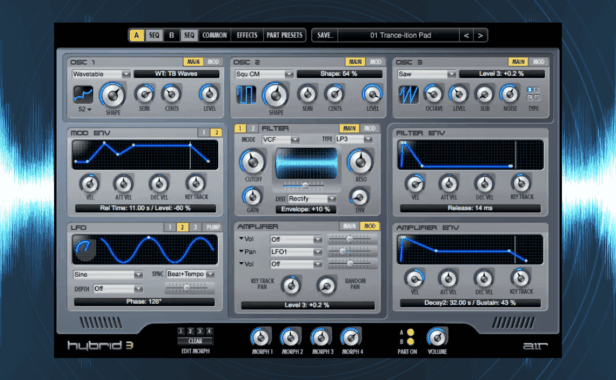This screenshot has width=616, height=380.
Task: Open the OSC 3 Saw type dropdown
Action: coord(427,74)
